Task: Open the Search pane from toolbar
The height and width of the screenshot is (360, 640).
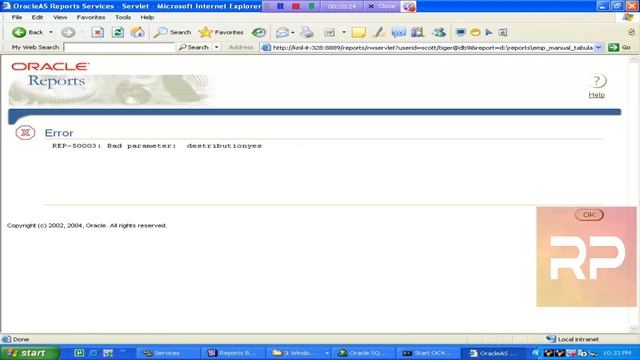Action: [172, 32]
